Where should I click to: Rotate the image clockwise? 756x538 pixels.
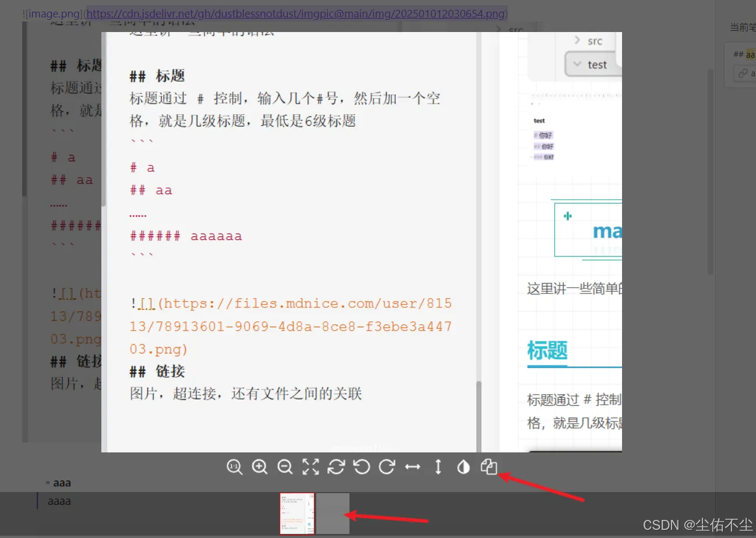click(x=387, y=467)
